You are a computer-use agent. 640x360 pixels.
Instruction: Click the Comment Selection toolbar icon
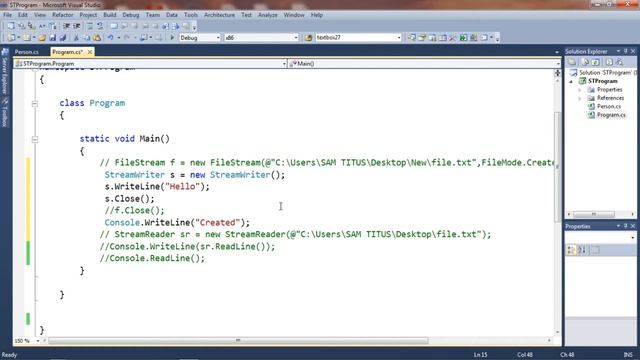(x=90, y=26)
